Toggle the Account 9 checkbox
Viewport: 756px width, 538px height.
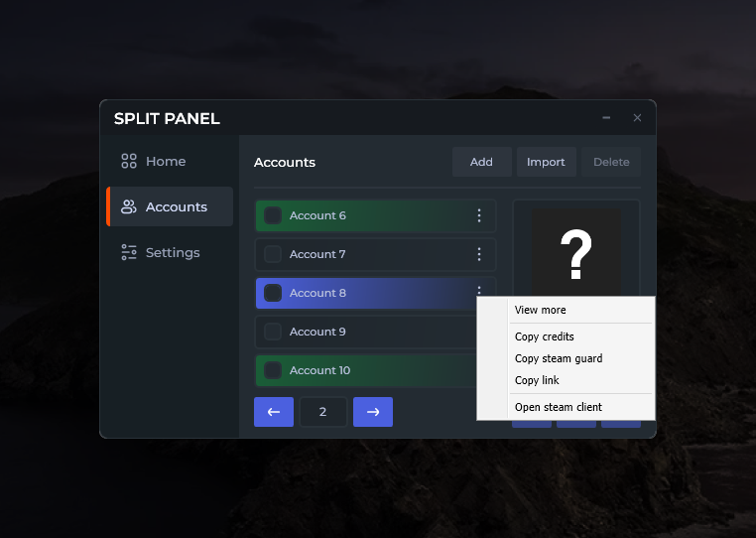pos(273,332)
